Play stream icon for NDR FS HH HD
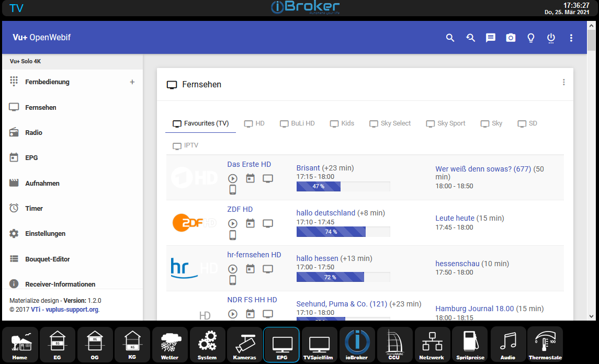599x364 pixels. 233,314
